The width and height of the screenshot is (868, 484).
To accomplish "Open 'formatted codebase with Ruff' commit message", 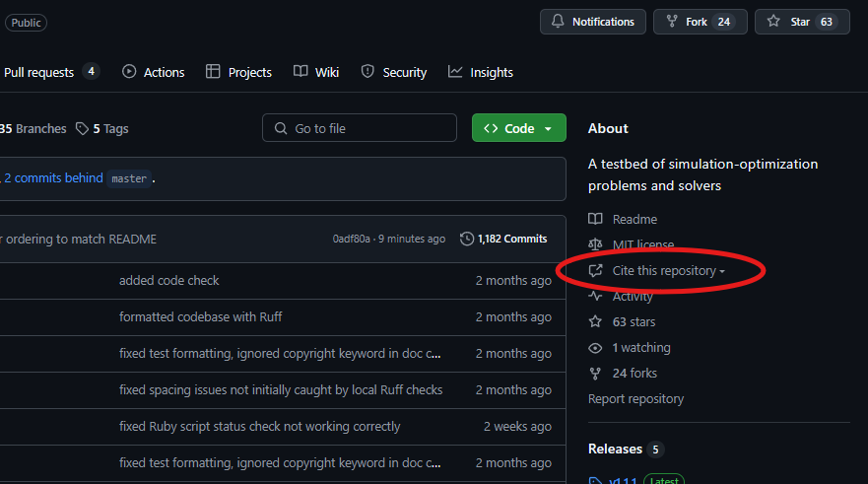I will pyautogui.click(x=200, y=316).
